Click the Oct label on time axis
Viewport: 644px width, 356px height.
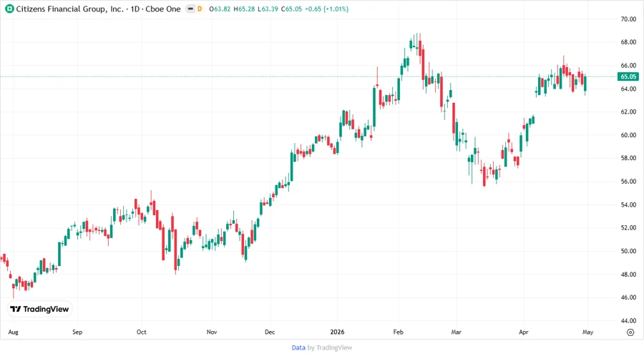[x=141, y=332]
